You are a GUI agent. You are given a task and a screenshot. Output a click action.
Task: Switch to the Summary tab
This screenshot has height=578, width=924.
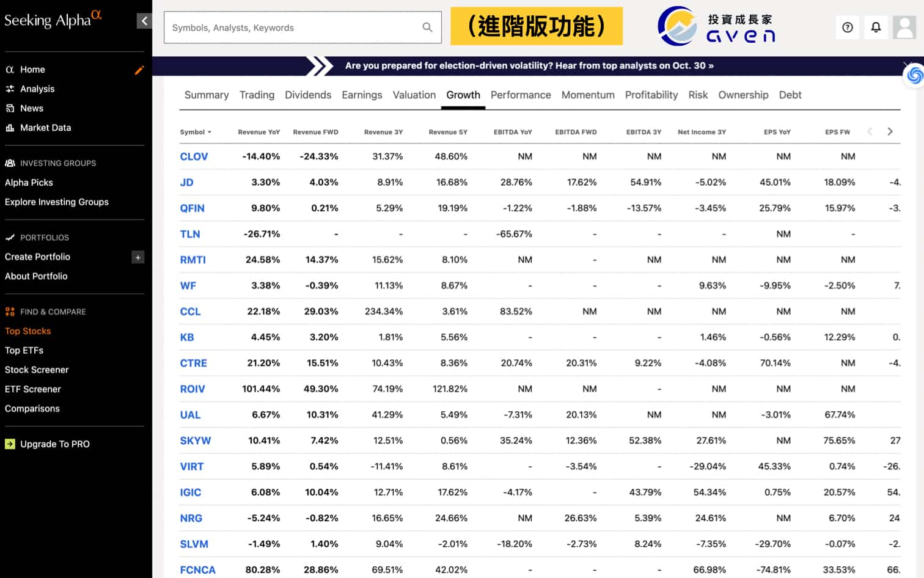207,95
